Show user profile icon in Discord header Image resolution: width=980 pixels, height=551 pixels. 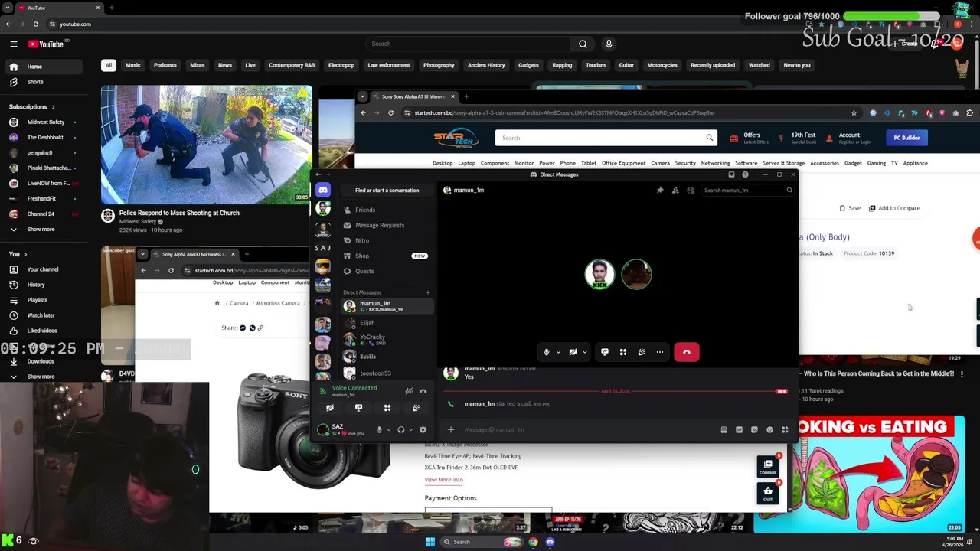tap(691, 190)
